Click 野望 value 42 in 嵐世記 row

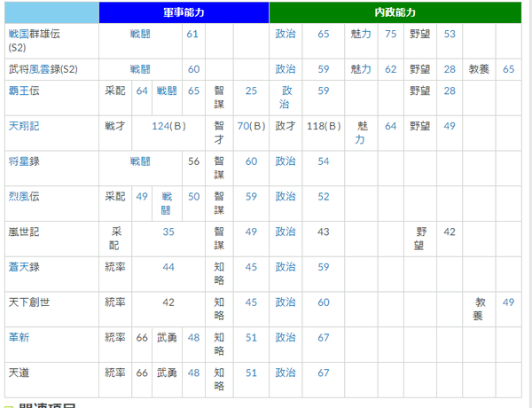coord(450,231)
